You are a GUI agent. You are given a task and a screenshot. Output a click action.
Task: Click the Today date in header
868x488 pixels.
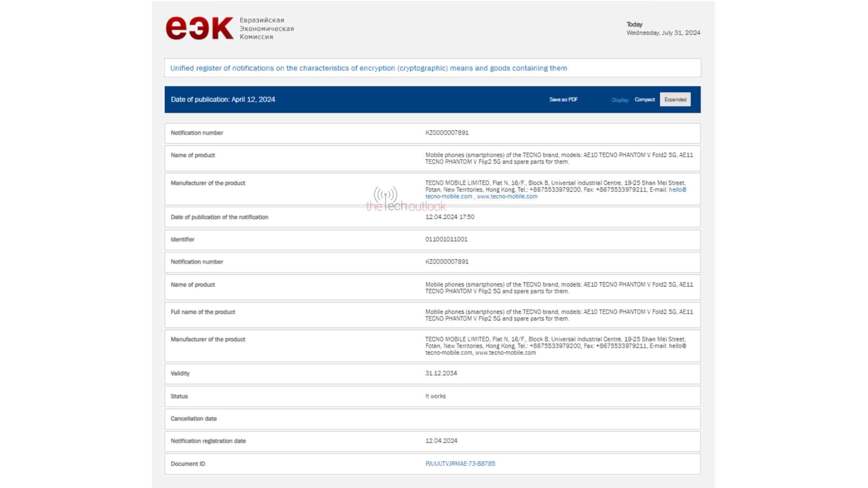click(663, 33)
